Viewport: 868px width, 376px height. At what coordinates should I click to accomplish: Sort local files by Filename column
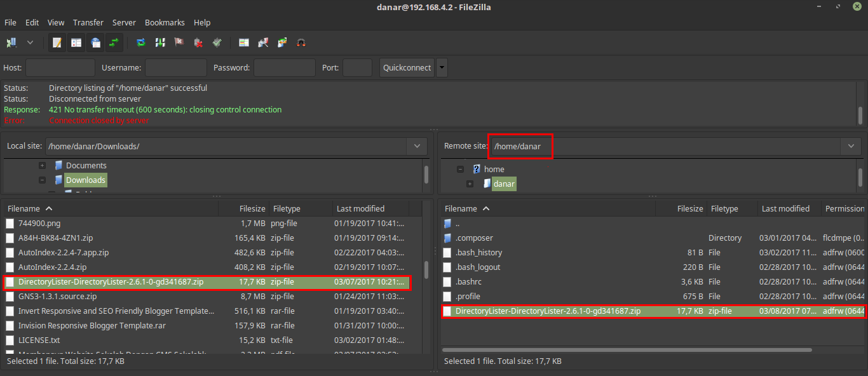(x=111, y=208)
